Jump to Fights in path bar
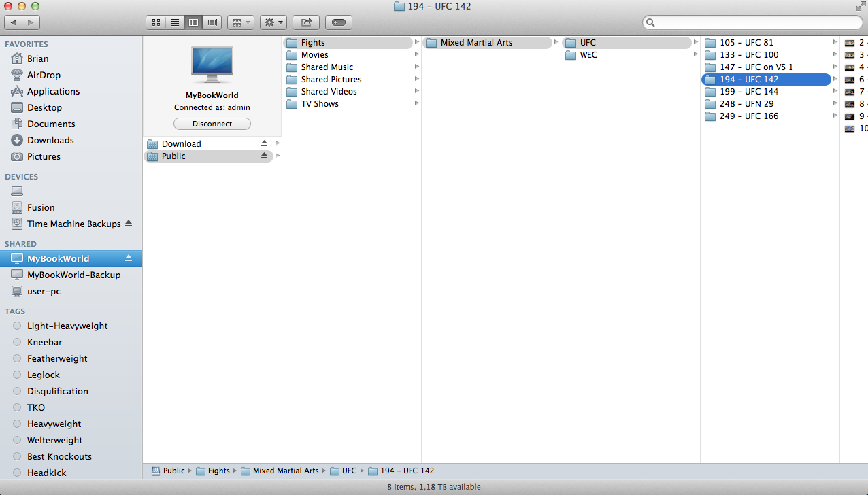This screenshot has width=868, height=495. pyautogui.click(x=213, y=471)
